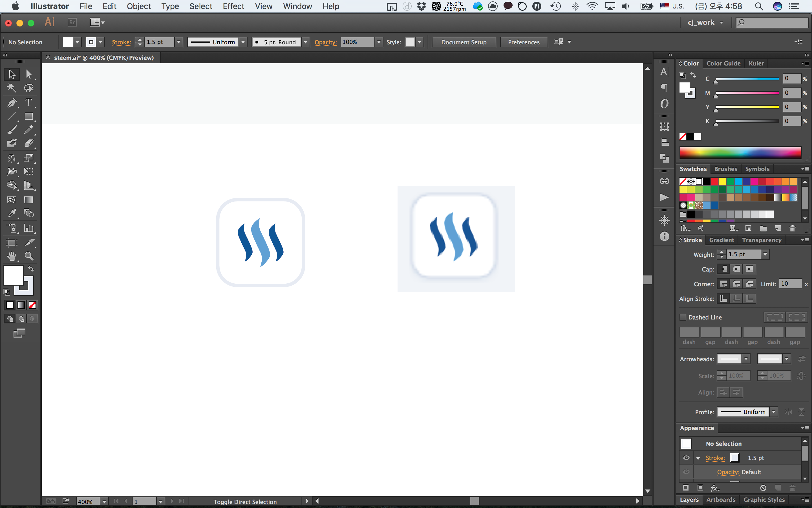812x508 pixels.
Task: Set fill to None in toolbox
Action: tap(32, 305)
